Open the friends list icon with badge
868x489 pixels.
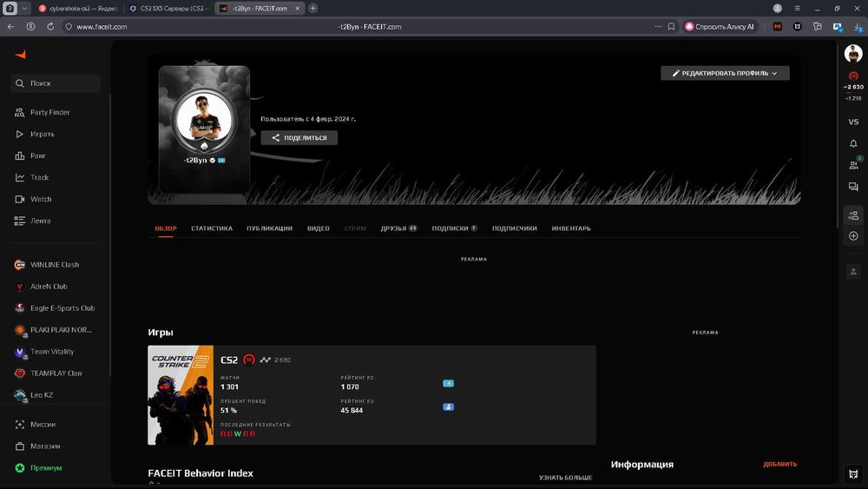tap(853, 165)
